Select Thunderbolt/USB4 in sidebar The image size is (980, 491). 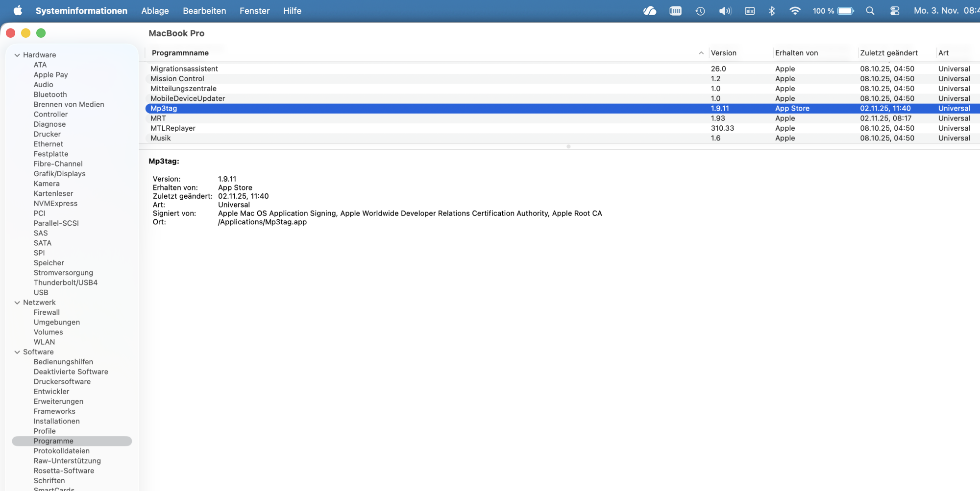coord(65,282)
